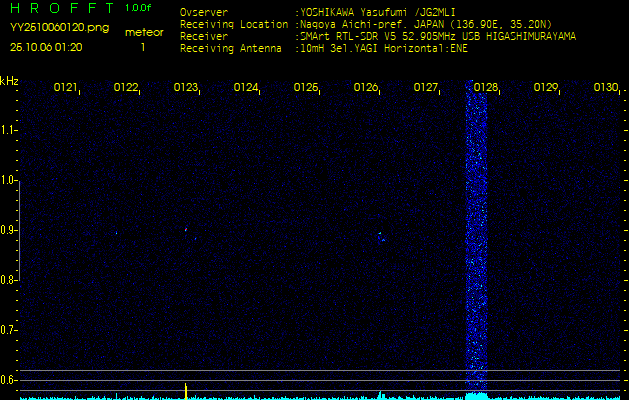Click the 0123 time marker

point(185,87)
